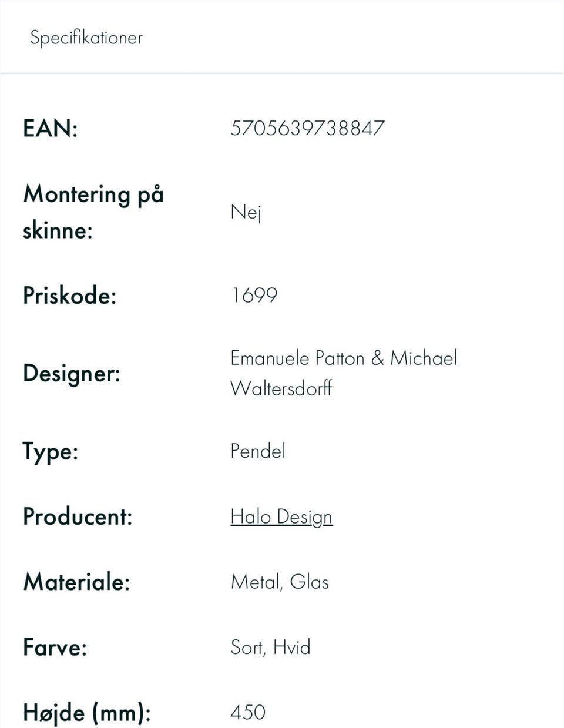Click the Priskode label
564x728 pixels.
click(x=69, y=295)
